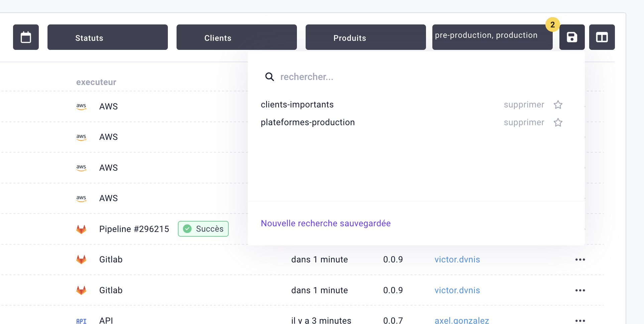Open the Produits filter dropdown
This screenshot has height=324, width=644.
point(366,37)
